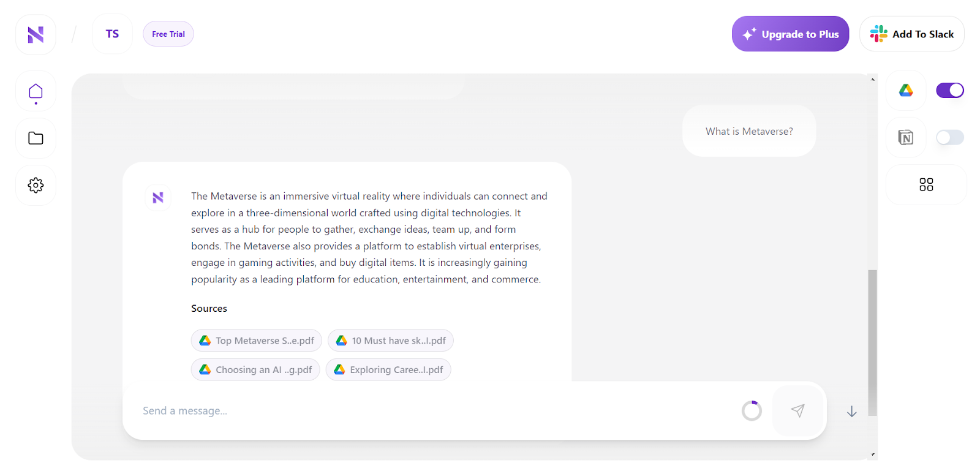The width and height of the screenshot is (980, 468).
Task: Click the down arrow to scroll to latest
Action: (851, 412)
